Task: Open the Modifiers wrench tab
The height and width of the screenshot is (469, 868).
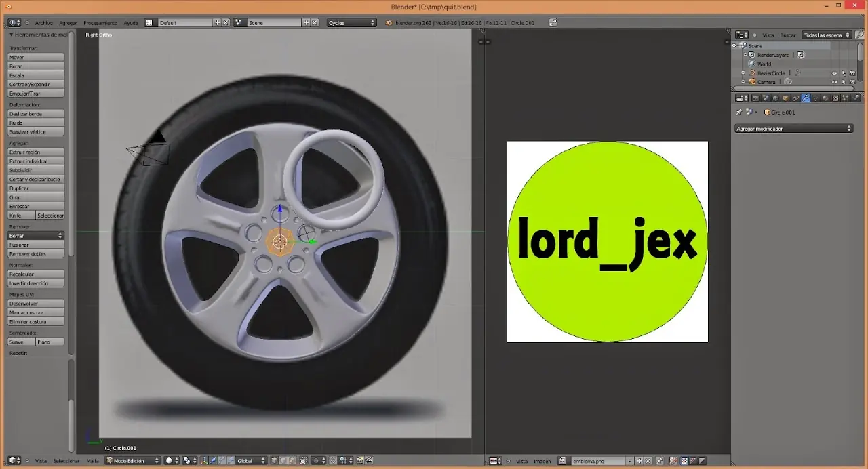Action: [x=806, y=98]
